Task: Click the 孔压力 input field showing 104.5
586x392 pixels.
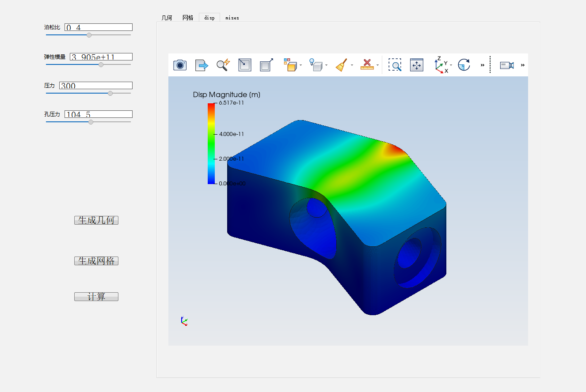Action: [99, 114]
